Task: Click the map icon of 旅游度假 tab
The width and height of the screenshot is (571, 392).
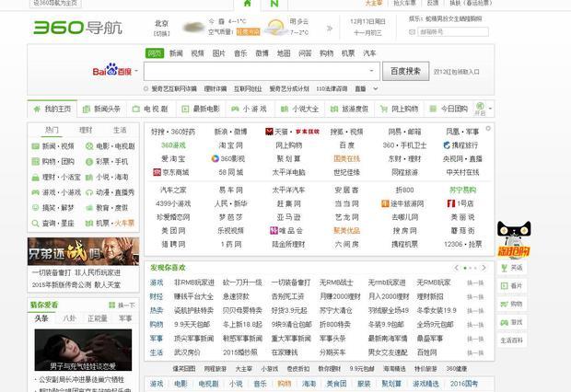Action: pos(334,109)
